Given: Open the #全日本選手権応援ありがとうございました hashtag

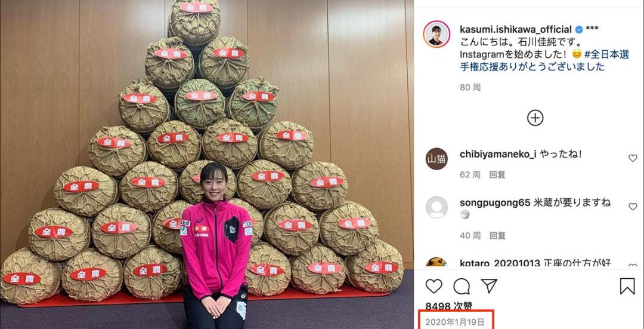Looking at the screenshot, I should (544, 60).
